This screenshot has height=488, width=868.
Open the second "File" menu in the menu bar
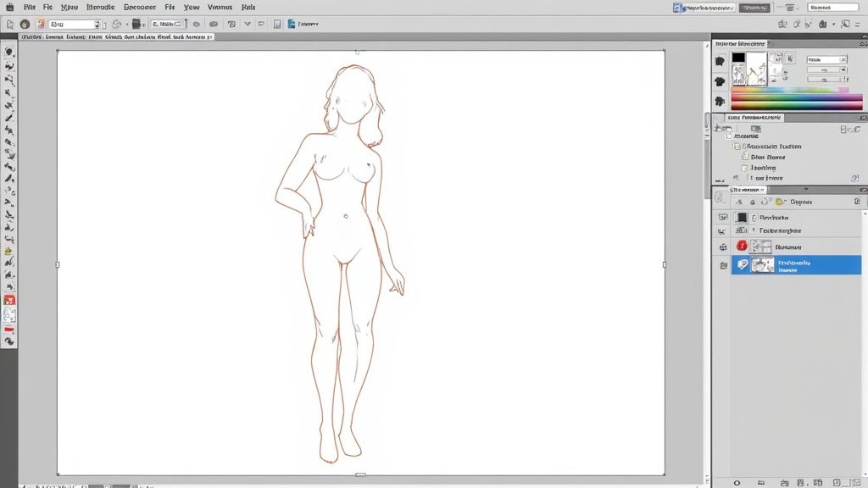pos(170,7)
